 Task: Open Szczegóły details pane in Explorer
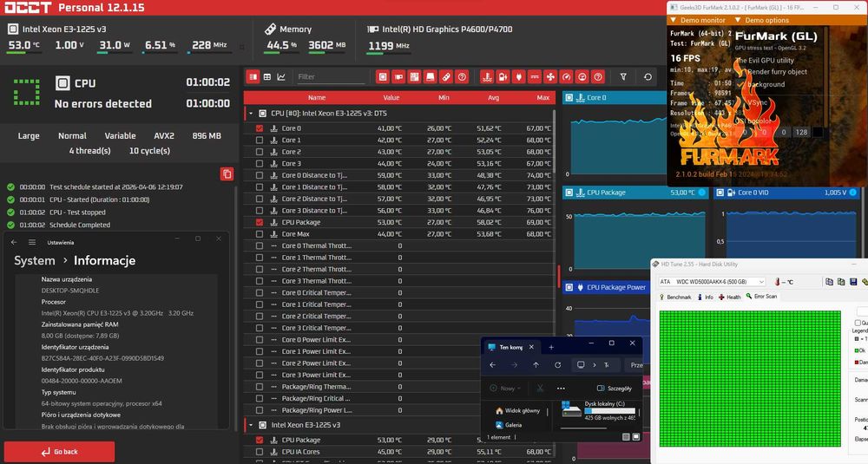pyautogui.click(x=615, y=389)
